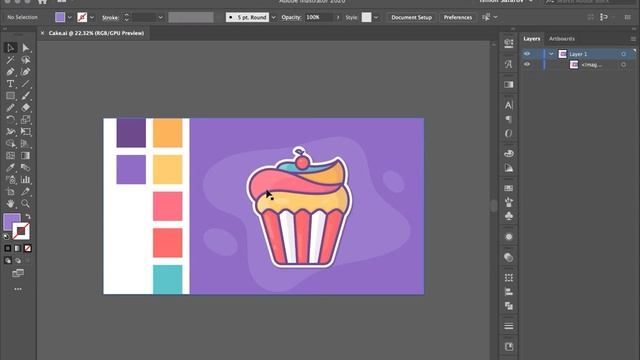Select the Slice tool
Viewport: 640px width, 360px height.
[x=26, y=191]
